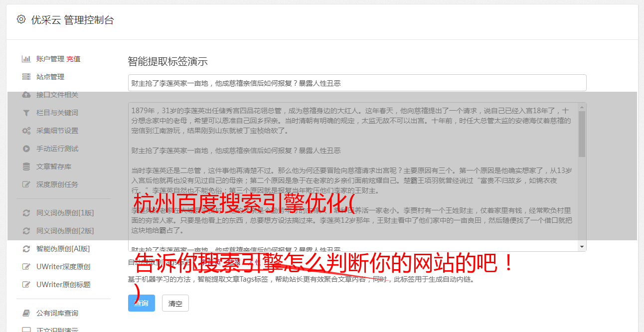Click the 手动运行测试 play icon

26,149
